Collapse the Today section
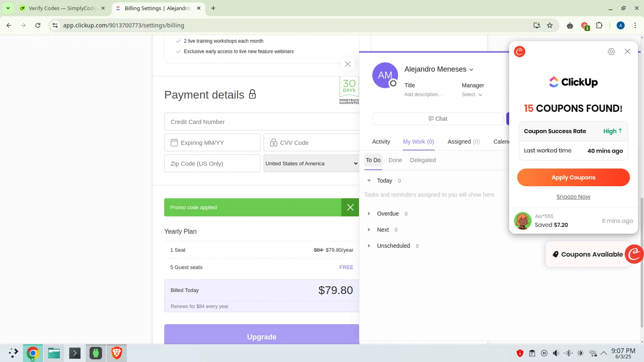 [369, 181]
